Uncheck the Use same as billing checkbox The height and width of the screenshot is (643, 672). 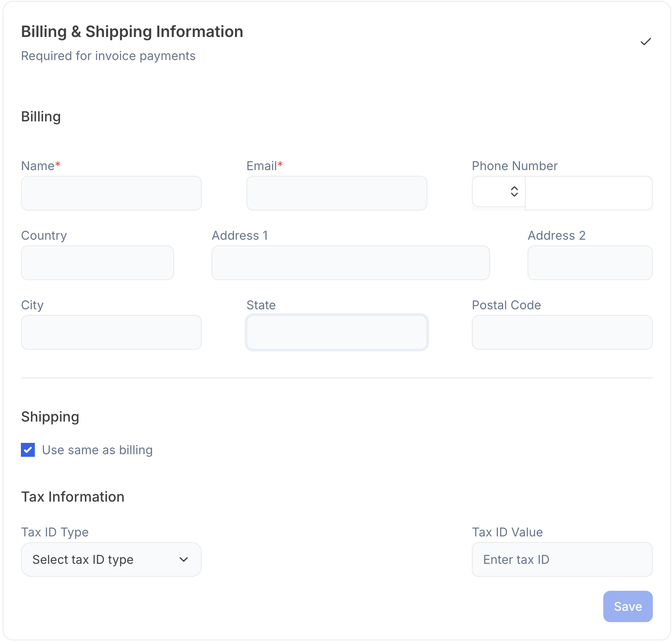[x=27, y=450]
